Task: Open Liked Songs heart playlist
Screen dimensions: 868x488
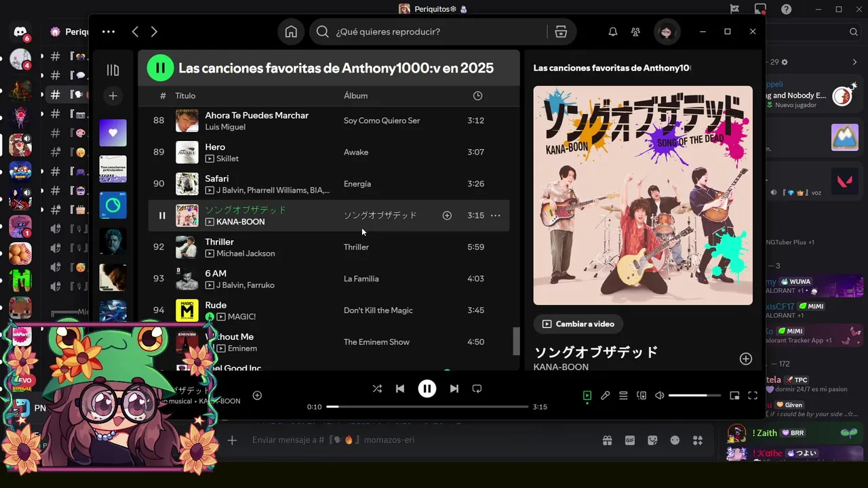Action: (113, 133)
